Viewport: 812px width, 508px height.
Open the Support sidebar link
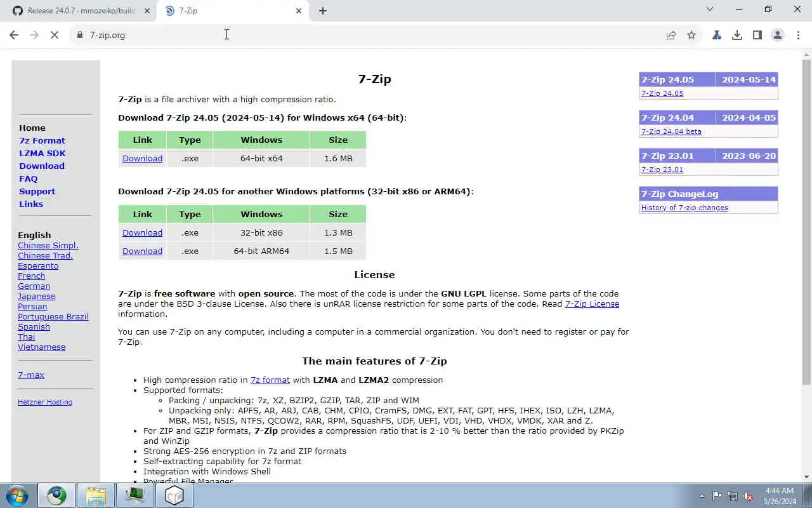coord(37,191)
